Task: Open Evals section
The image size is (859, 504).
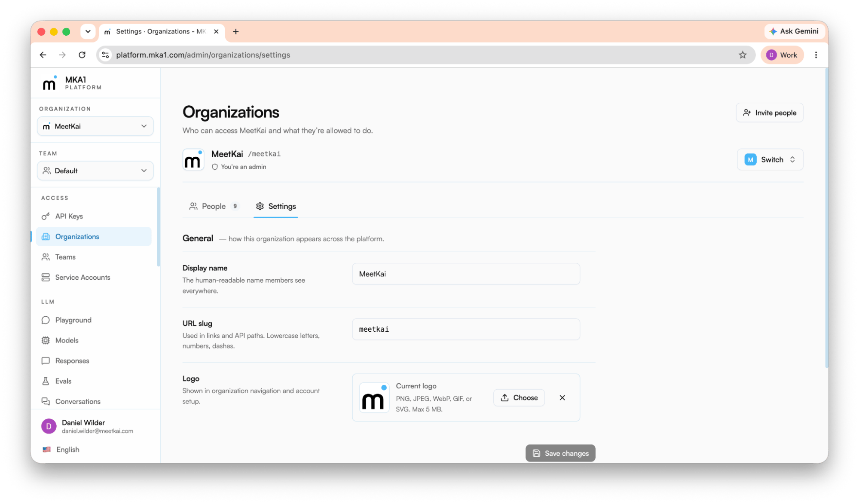Action: [x=94, y=381]
